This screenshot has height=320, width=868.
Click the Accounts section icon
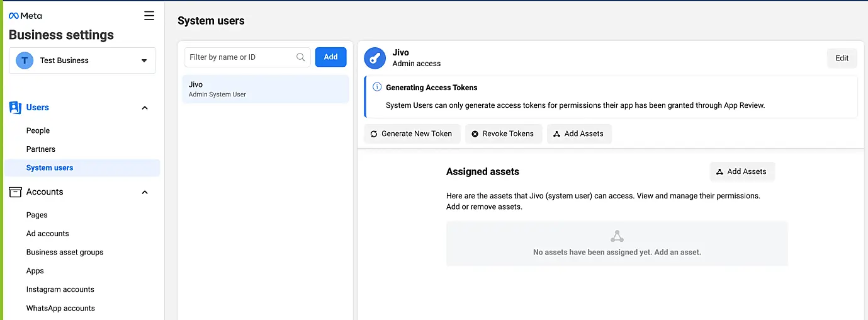[x=15, y=192]
